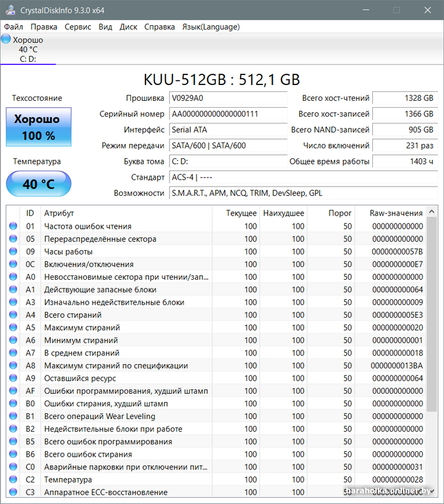Open the Справка menu
This screenshot has height=504, width=444.
[x=159, y=26]
